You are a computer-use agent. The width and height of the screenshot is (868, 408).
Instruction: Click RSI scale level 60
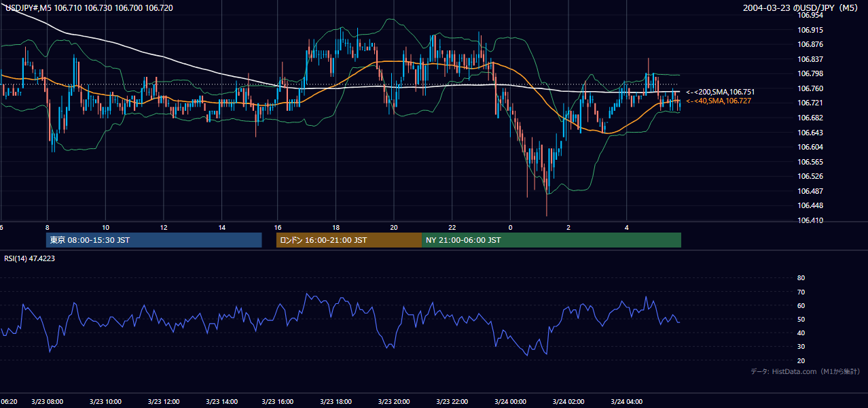pos(801,305)
